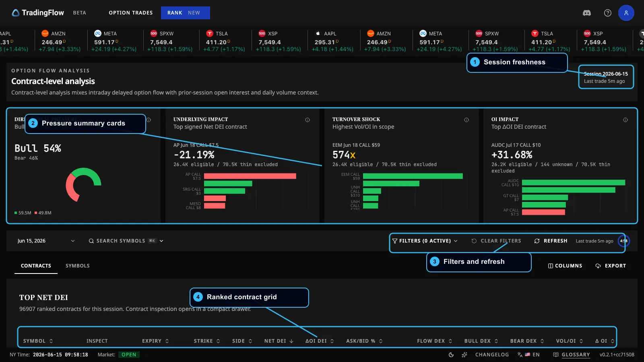
Task: Toggle dark mode moon icon
Action: [451, 355]
